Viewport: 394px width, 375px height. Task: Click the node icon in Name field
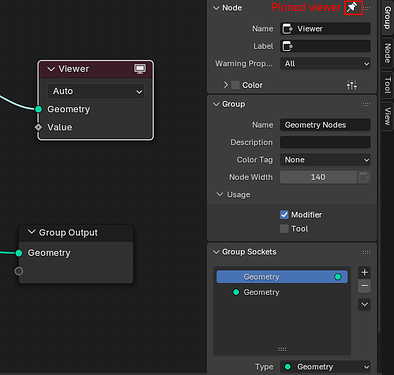point(288,29)
